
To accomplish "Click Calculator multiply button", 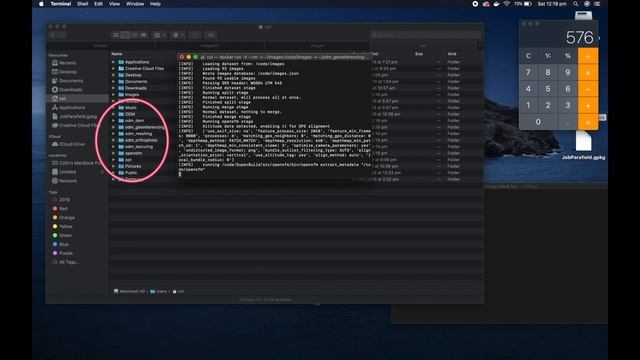I will (x=588, y=73).
